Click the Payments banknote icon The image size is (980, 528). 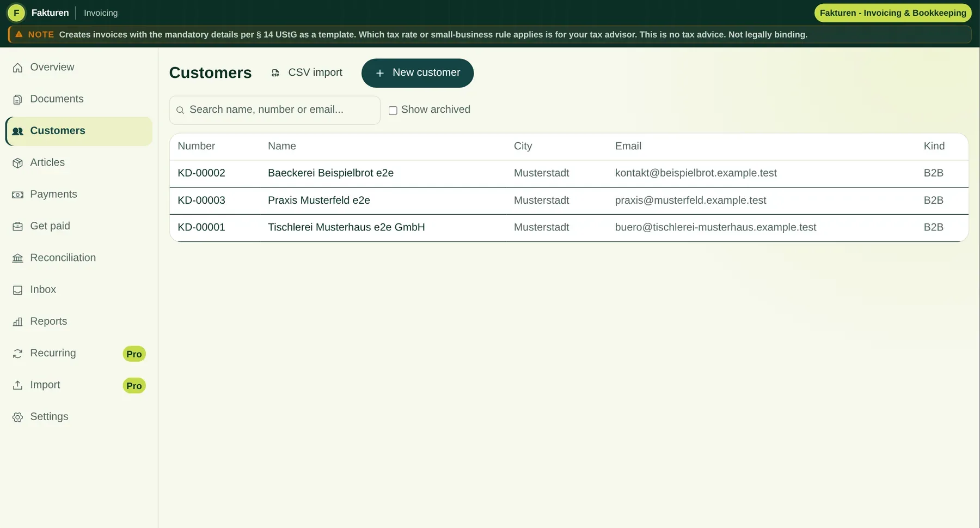17,195
